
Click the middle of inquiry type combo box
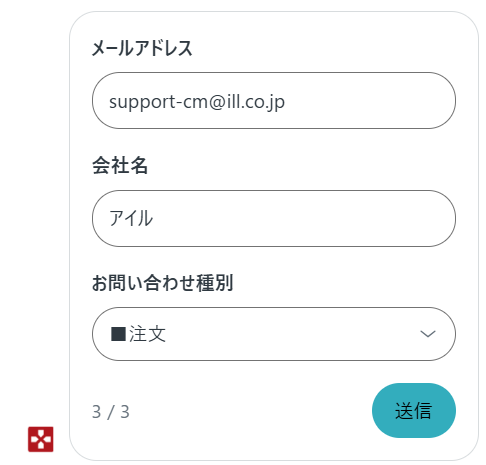tap(274, 334)
